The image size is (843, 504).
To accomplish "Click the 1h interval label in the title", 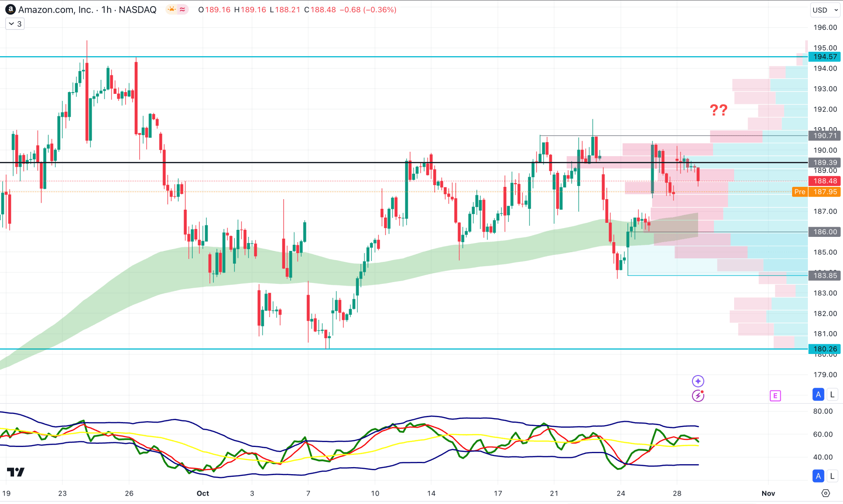I will pyautogui.click(x=106, y=10).
